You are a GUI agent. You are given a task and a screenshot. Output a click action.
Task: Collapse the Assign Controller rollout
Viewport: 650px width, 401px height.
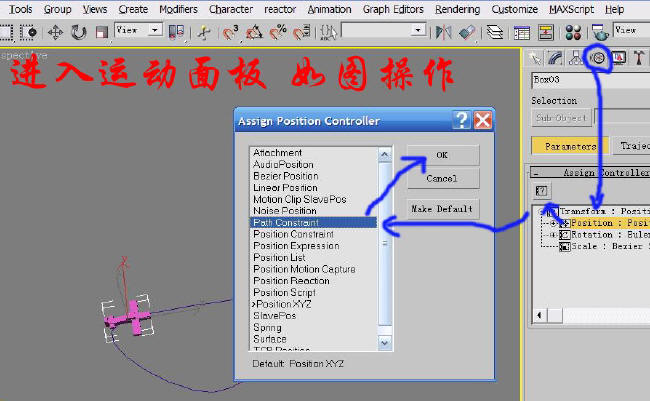pyautogui.click(x=536, y=173)
